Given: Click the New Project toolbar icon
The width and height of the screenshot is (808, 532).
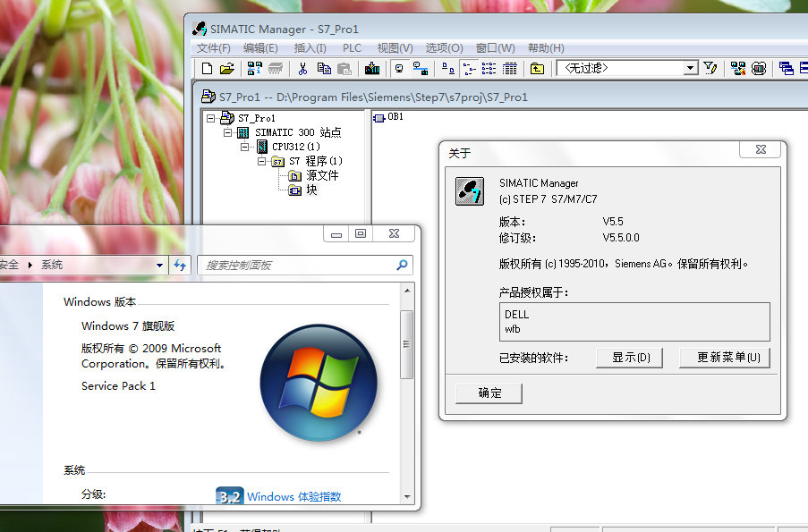Looking at the screenshot, I should [208, 68].
